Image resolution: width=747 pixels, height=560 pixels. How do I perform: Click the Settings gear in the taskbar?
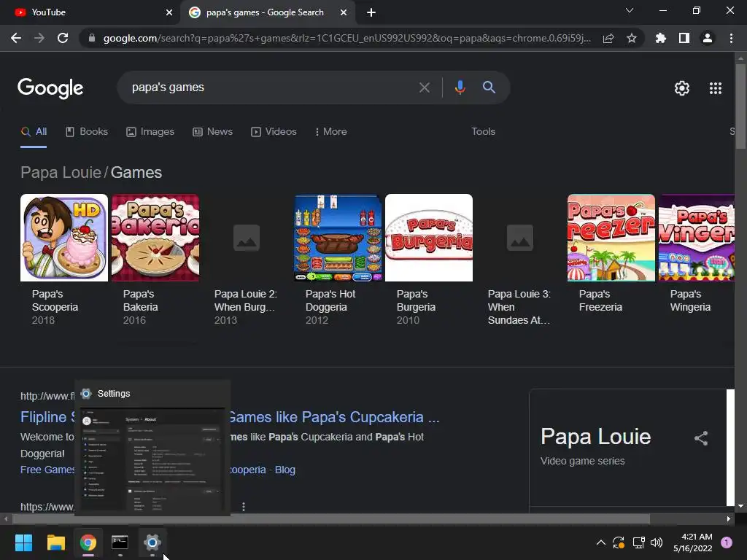(x=152, y=542)
